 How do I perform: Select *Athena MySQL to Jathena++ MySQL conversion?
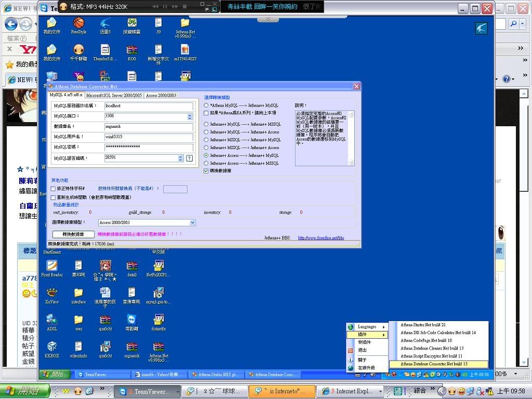pos(206,105)
